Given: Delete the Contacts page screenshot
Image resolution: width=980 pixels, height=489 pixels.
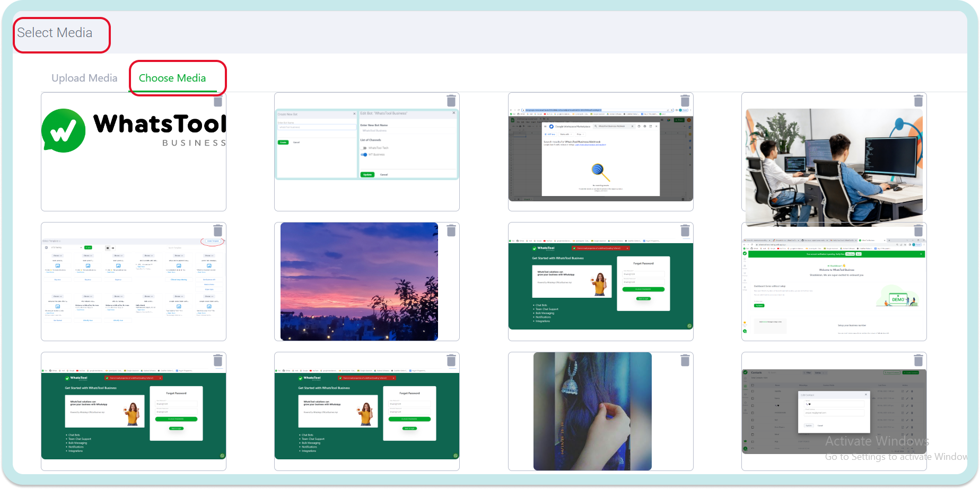Looking at the screenshot, I should click(918, 360).
